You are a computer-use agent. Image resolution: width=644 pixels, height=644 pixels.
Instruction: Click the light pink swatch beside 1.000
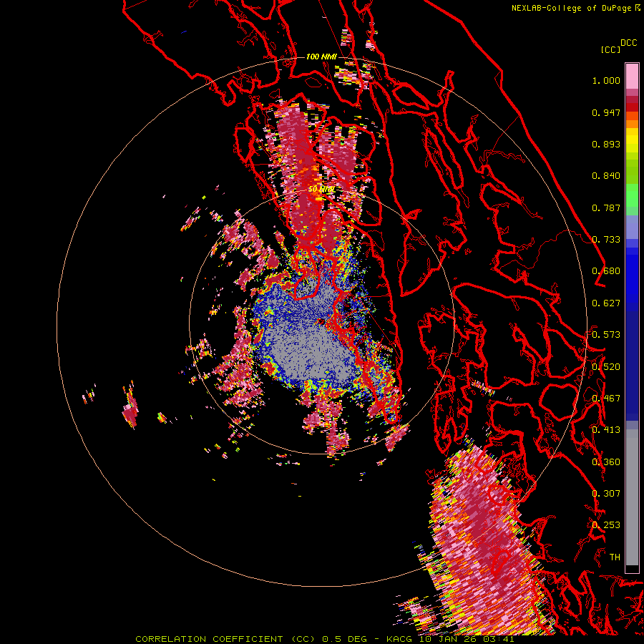click(x=632, y=76)
